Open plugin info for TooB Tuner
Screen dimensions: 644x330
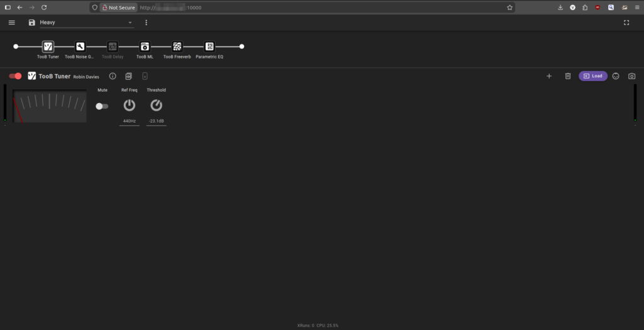point(113,76)
